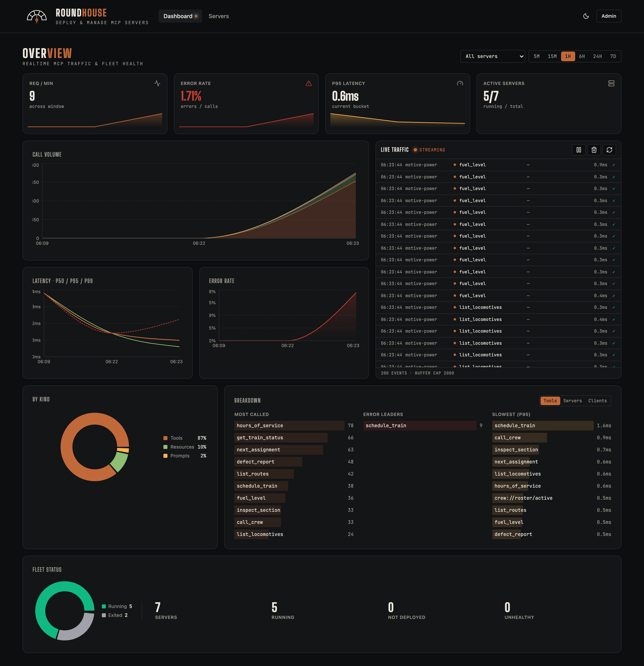Switch breakdown to Clients
The width and height of the screenshot is (644, 666).
tap(598, 401)
